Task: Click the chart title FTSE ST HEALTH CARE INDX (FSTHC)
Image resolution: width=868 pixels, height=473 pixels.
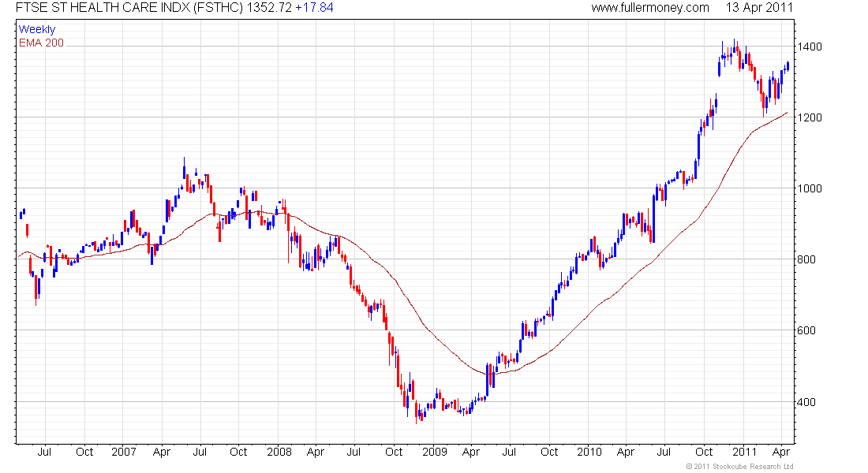Action: pos(129,8)
